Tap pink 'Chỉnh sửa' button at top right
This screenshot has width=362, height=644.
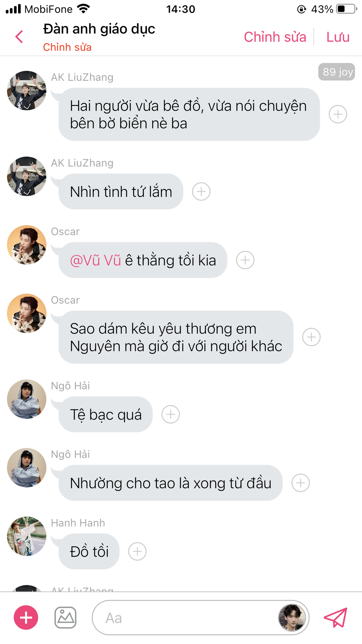(275, 37)
